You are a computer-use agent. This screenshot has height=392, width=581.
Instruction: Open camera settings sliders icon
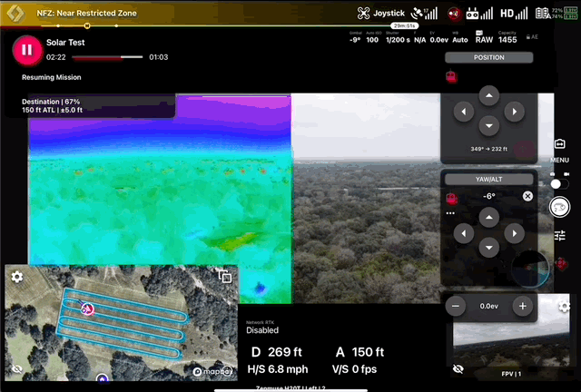pyautogui.click(x=559, y=235)
